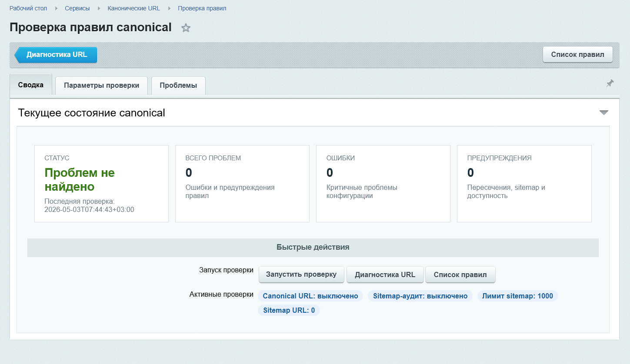This screenshot has height=364, width=630.
Task: Click the Проверка правил canonical page title
Action: [90, 27]
